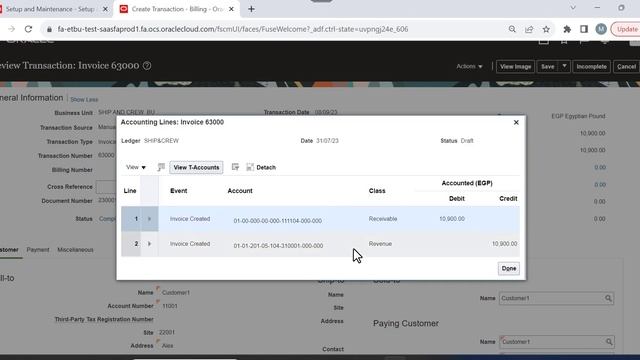Click the 10,900.00 debit amount
The height and width of the screenshot is (360, 640).
click(452, 219)
